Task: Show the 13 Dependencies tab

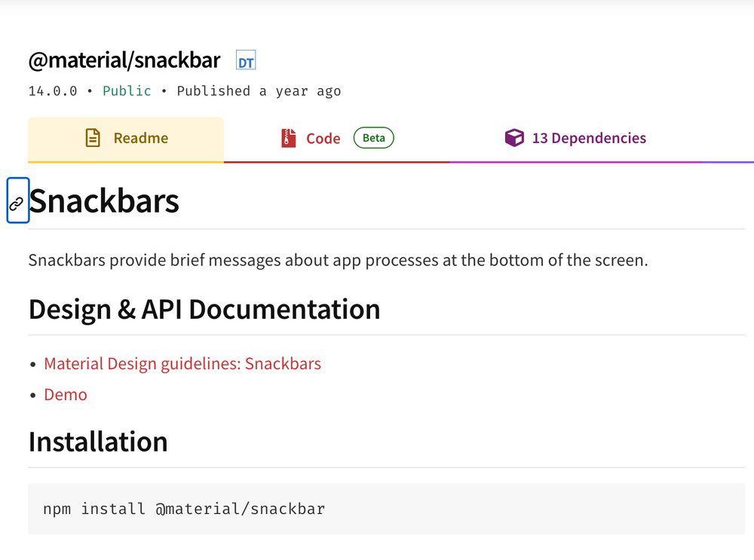Action: point(575,139)
